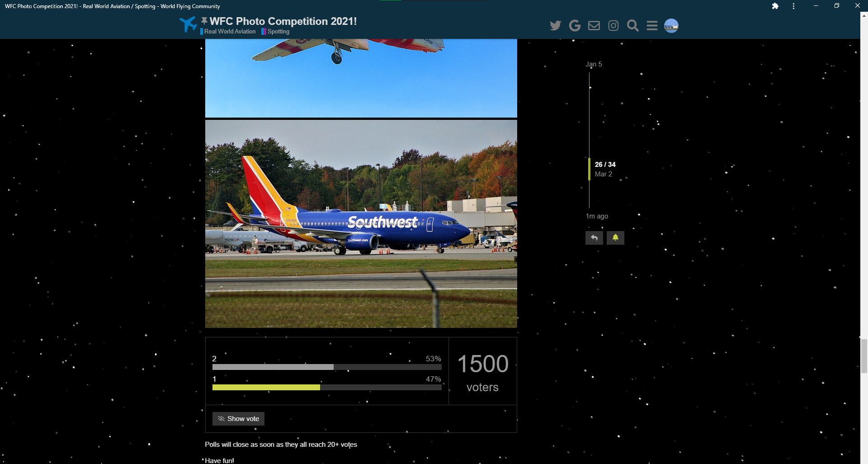Jump to Jan 5 at timeline top
Image resolution: width=868 pixels, height=464 pixels.
pyautogui.click(x=594, y=64)
